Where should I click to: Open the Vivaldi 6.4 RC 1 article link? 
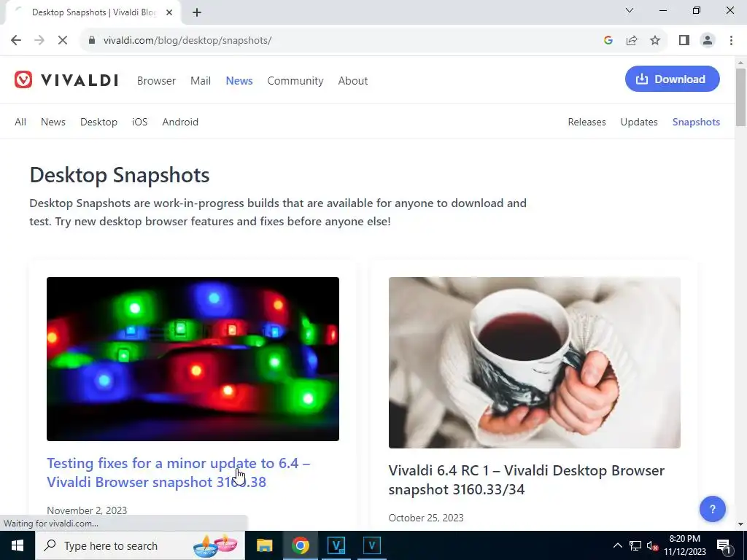click(527, 480)
